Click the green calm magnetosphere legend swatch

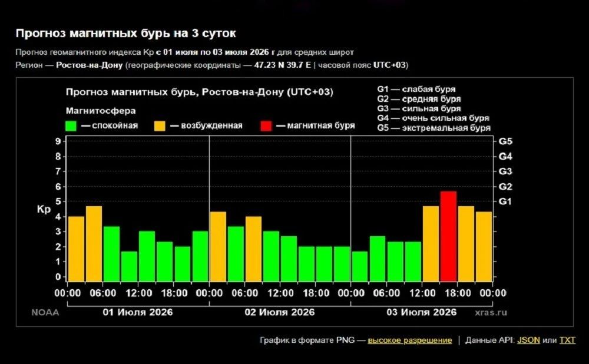tap(71, 126)
